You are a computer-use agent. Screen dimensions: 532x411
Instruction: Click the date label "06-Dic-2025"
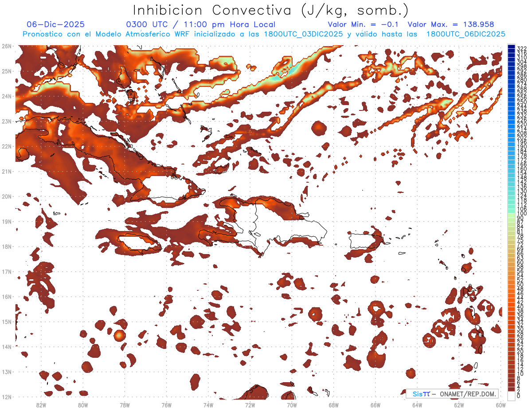coord(55,24)
